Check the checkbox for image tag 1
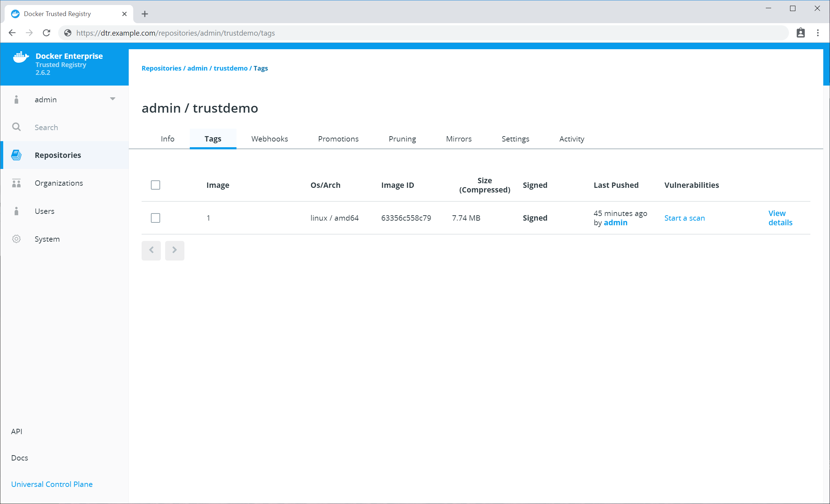Viewport: 830px width, 504px height. (x=156, y=218)
